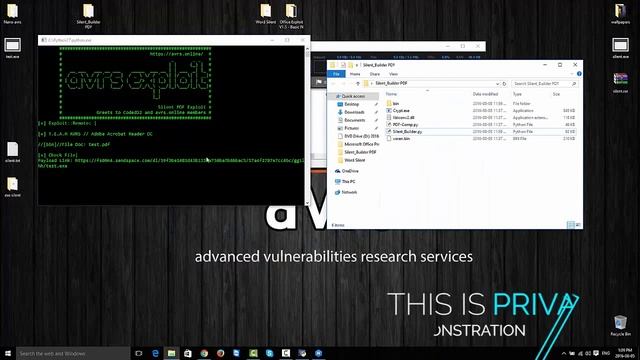Open Word Silent folder in sidebar
640x360 pixels.
pos(354,160)
